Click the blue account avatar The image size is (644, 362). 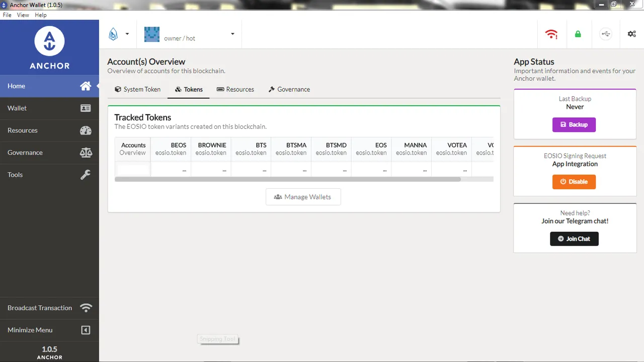point(152,34)
